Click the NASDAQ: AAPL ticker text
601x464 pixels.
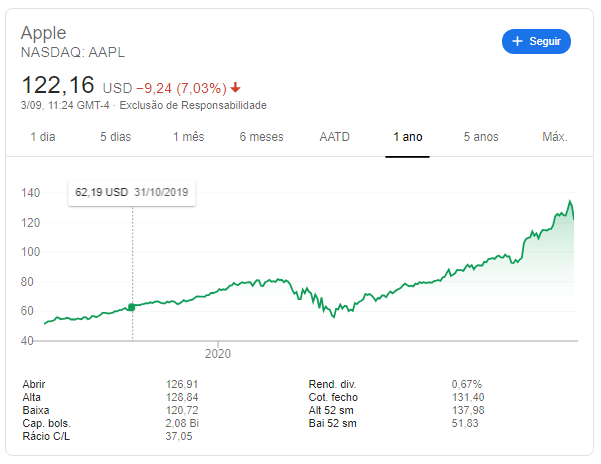pos(73,52)
